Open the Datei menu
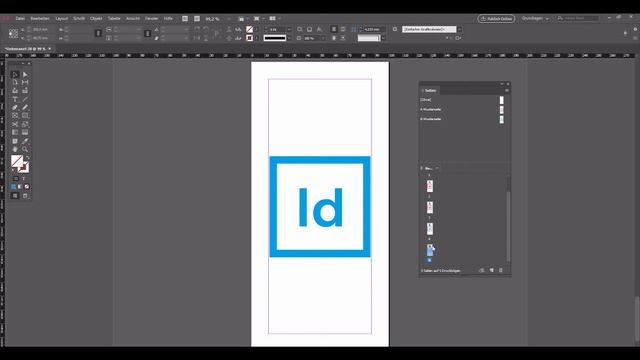Image resolution: width=640 pixels, height=360 pixels. point(20,18)
